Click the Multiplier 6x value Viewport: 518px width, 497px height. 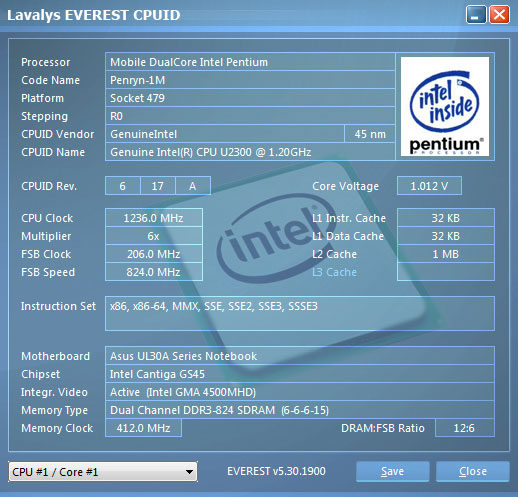click(x=154, y=236)
